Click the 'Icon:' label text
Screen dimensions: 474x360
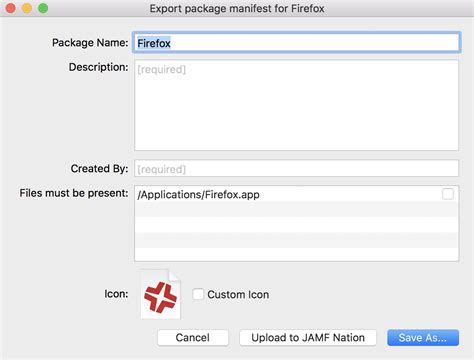[116, 294]
